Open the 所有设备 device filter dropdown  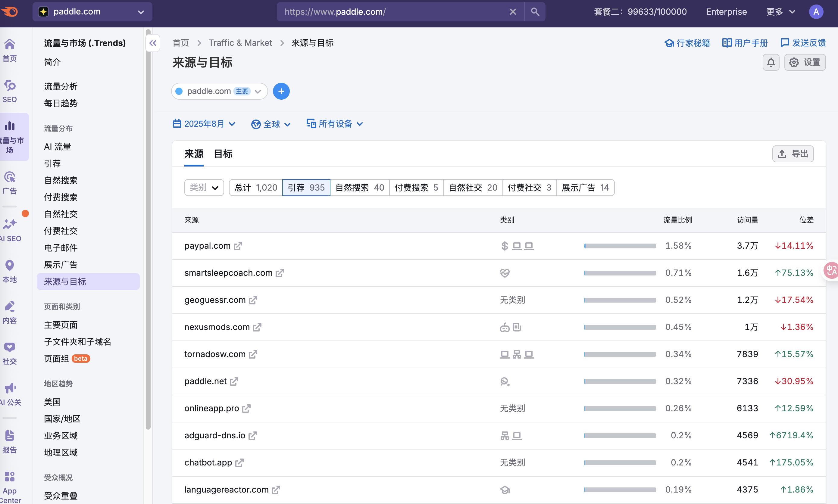(335, 124)
